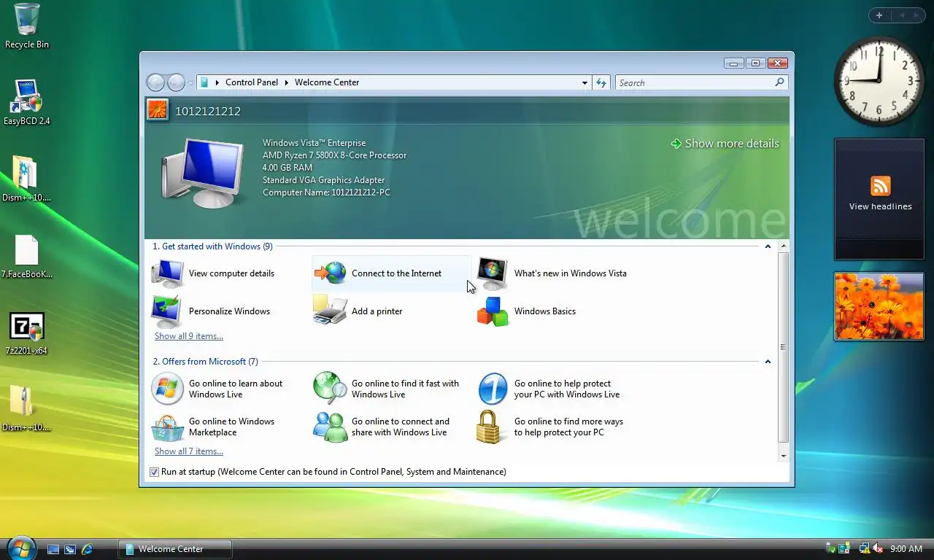Screen dimensions: 934x560
Task: Click Show all 7 items link
Action: pyautogui.click(x=189, y=451)
